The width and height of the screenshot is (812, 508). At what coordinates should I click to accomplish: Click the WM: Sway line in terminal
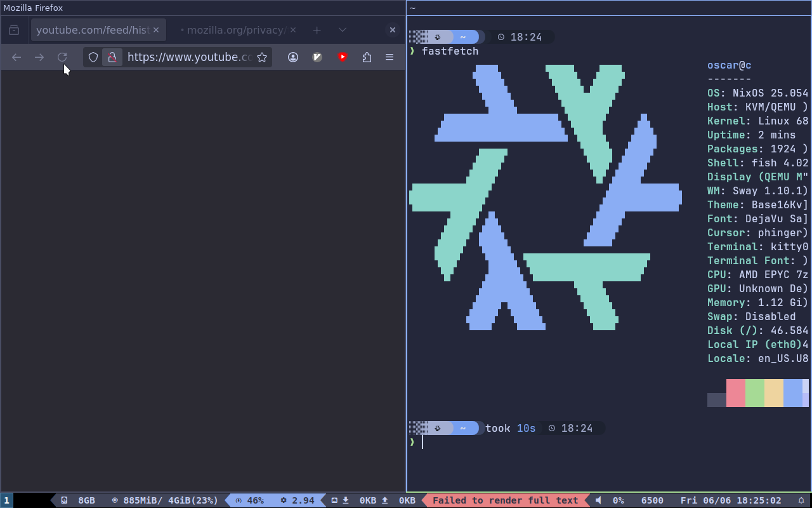(x=758, y=190)
